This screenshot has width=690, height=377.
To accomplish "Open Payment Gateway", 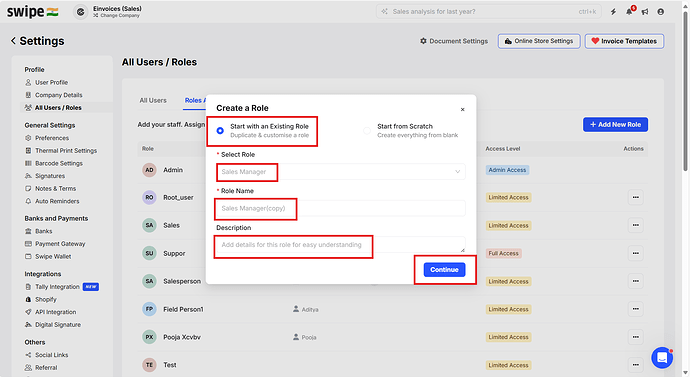I will 55,244.
